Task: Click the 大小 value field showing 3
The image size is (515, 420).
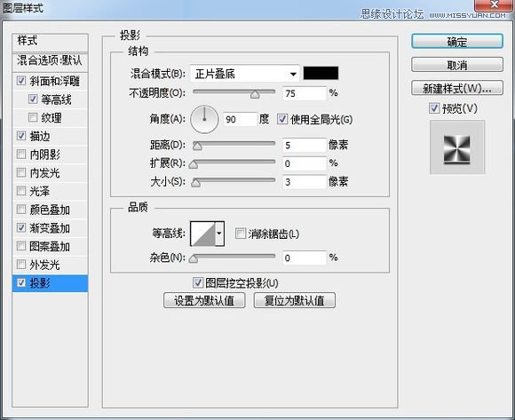Action: [305, 182]
